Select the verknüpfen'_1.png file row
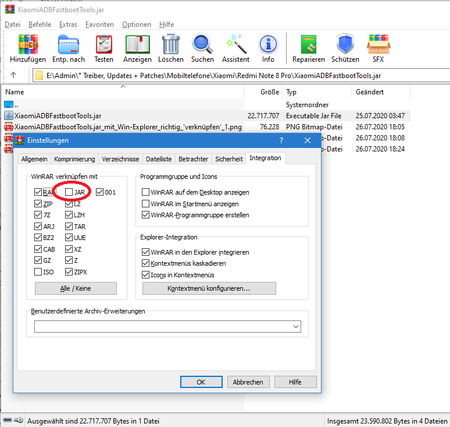Image resolution: width=450 pixels, height=427 pixels. [x=207, y=127]
